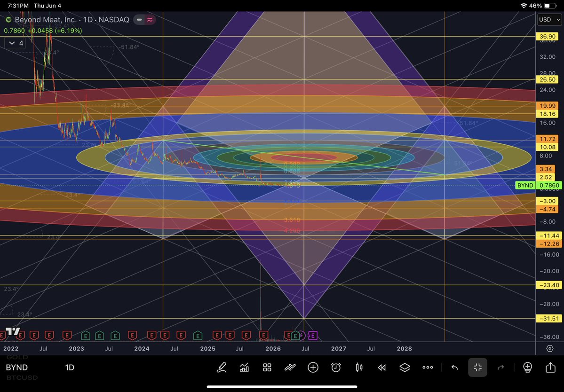Tap the compare symbols lines icon
This screenshot has width=564, height=392.
(290, 367)
